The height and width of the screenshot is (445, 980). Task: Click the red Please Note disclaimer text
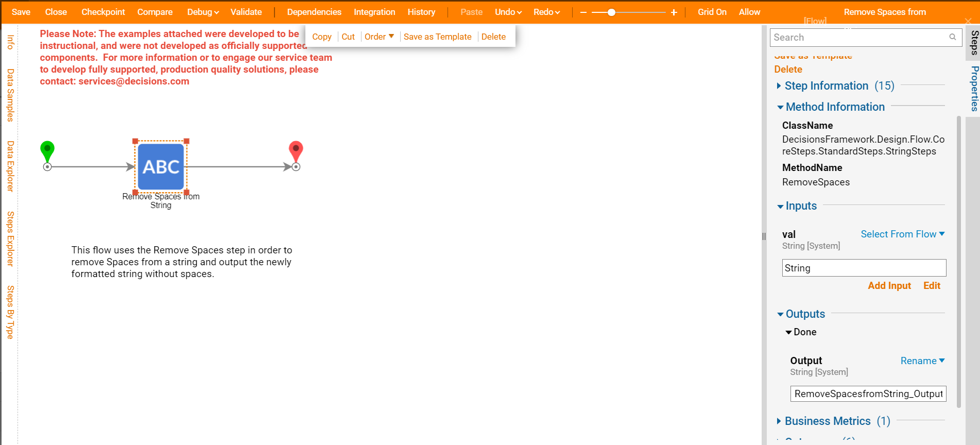[186, 57]
